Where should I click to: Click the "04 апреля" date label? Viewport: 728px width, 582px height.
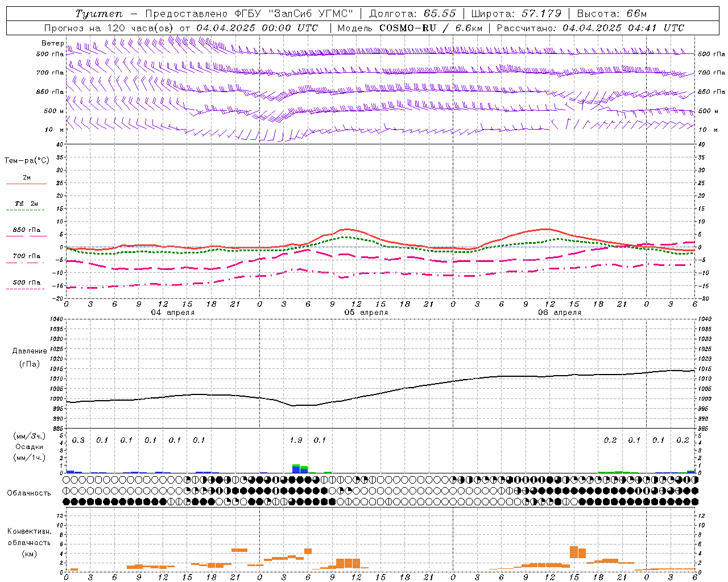pyautogui.click(x=173, y=313)
